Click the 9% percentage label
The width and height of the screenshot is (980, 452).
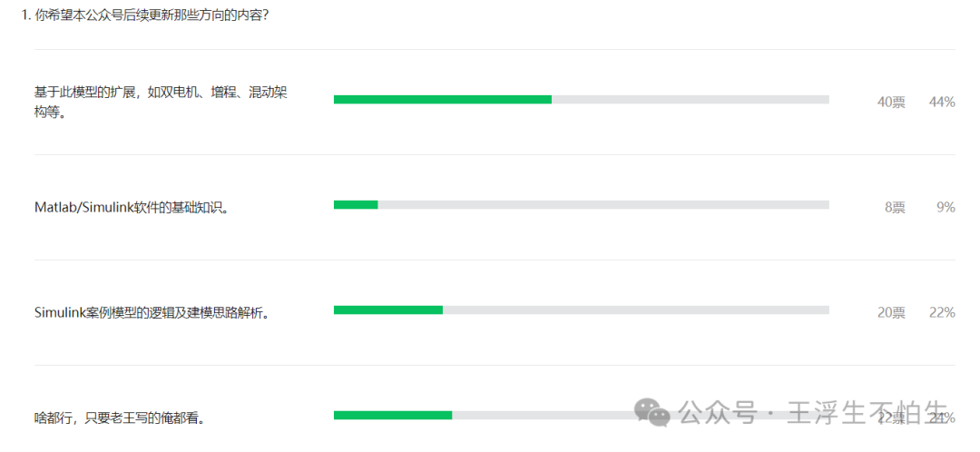point(946,208)
